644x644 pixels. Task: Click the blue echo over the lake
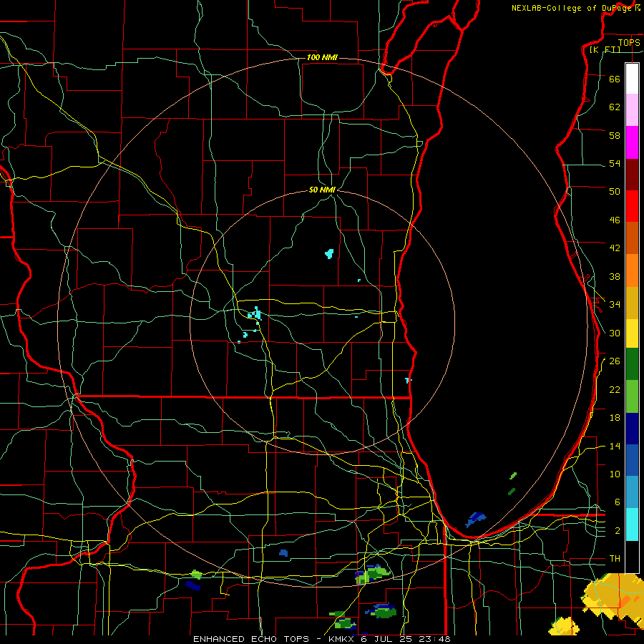pos(476,519)
